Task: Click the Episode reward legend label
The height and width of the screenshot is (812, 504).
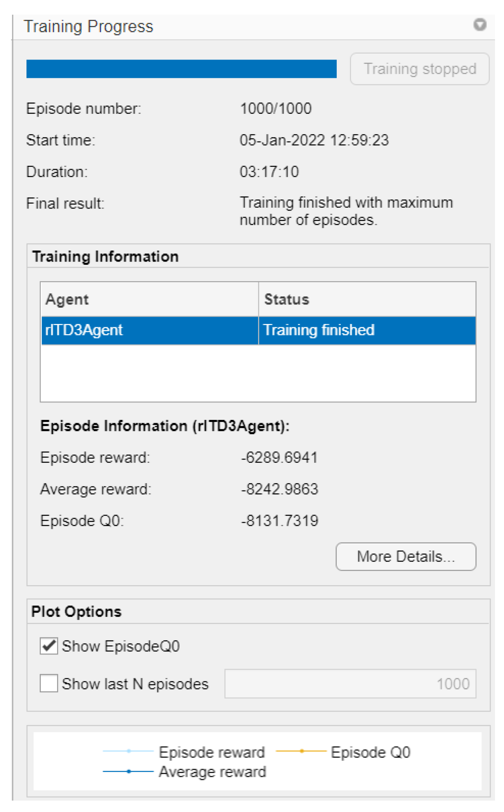Action: (x=212, y=752)
